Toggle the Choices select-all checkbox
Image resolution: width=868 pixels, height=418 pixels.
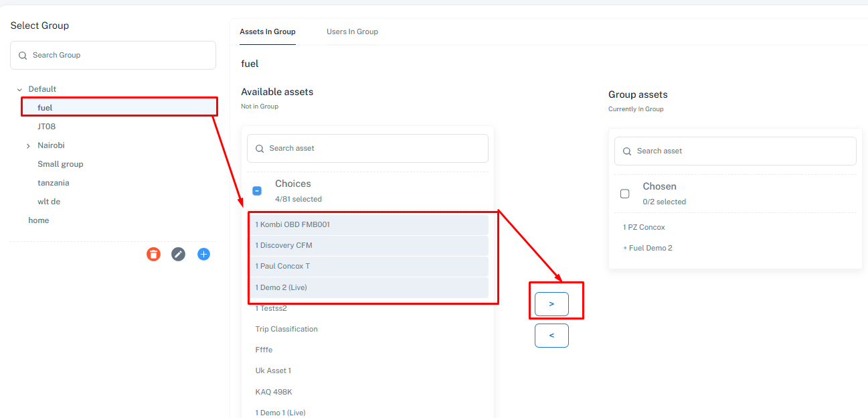click(257, 191)
